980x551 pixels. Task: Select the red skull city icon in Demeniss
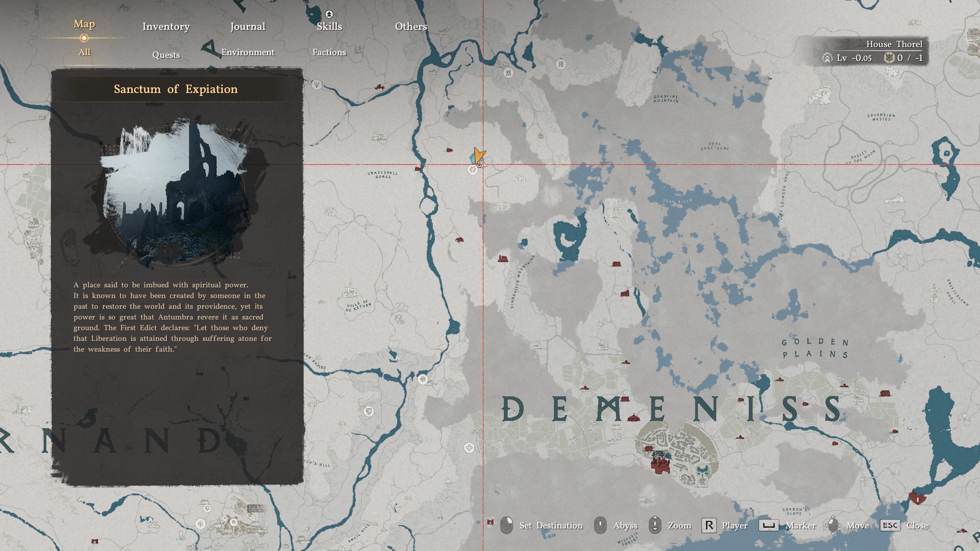(x=660, y=466)
